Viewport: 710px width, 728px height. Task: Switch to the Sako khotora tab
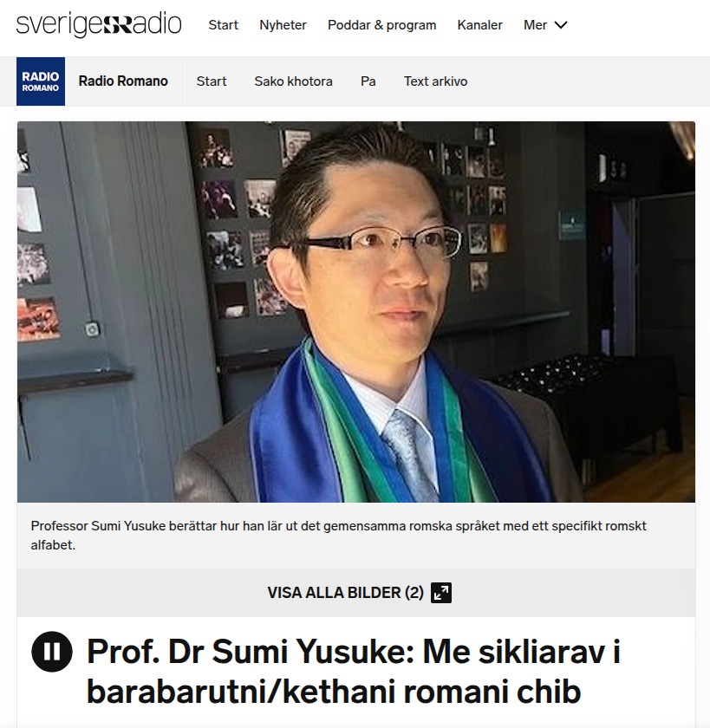293,81
